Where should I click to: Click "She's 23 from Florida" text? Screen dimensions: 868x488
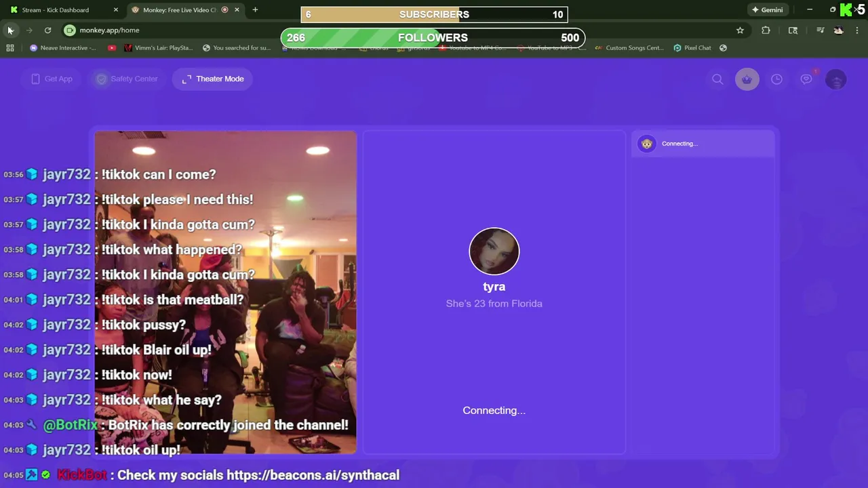click(494, 304)
